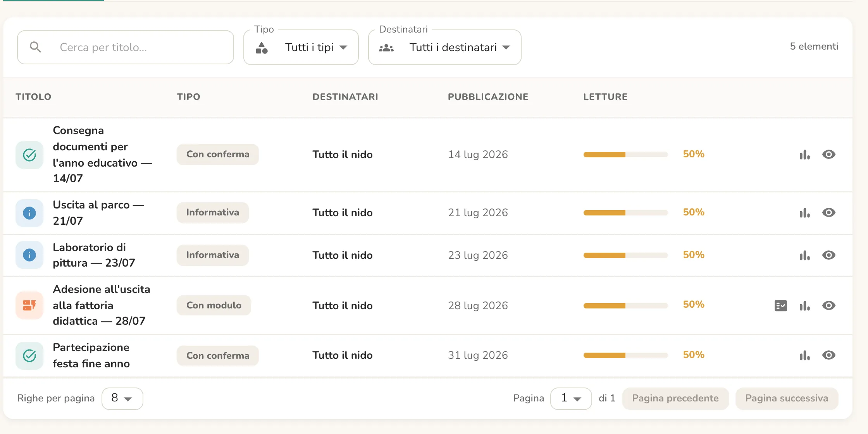Click the read progress bar for 14 lug 2026
This screenshot has width=868, height=434.
click(625, 155)
